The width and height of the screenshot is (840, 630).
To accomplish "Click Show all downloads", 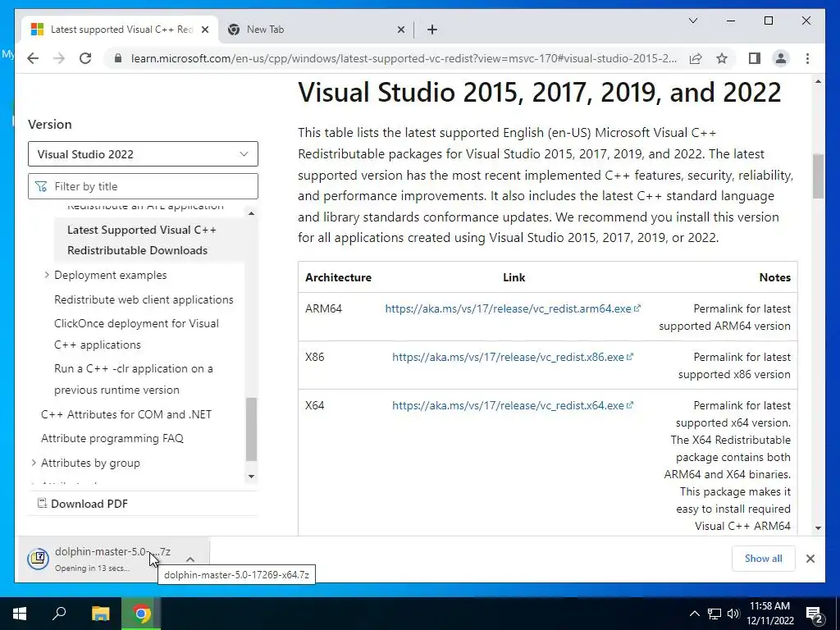I will [764, 558].
